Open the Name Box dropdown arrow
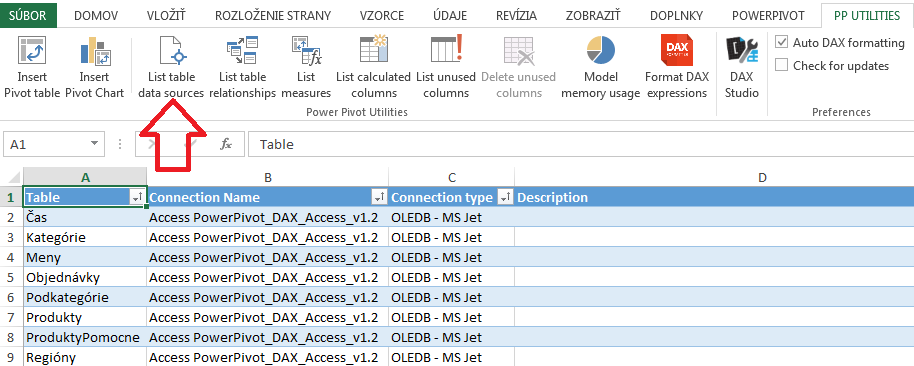Image resolution: width=914 pixels, height=366 pixels. (94, 144)
